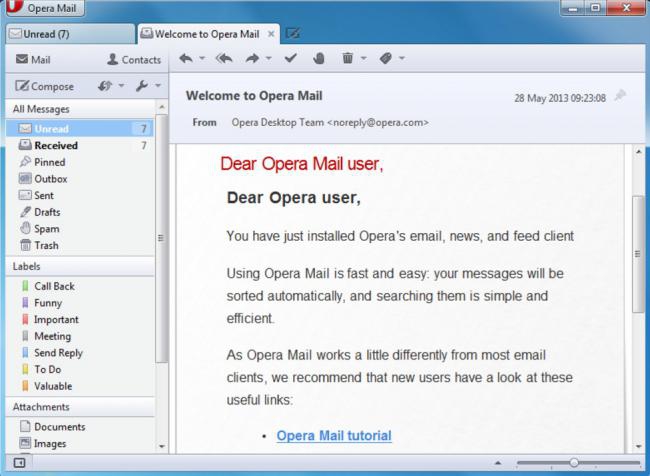
Task: Open the Received folder
Action: [80, 146]
